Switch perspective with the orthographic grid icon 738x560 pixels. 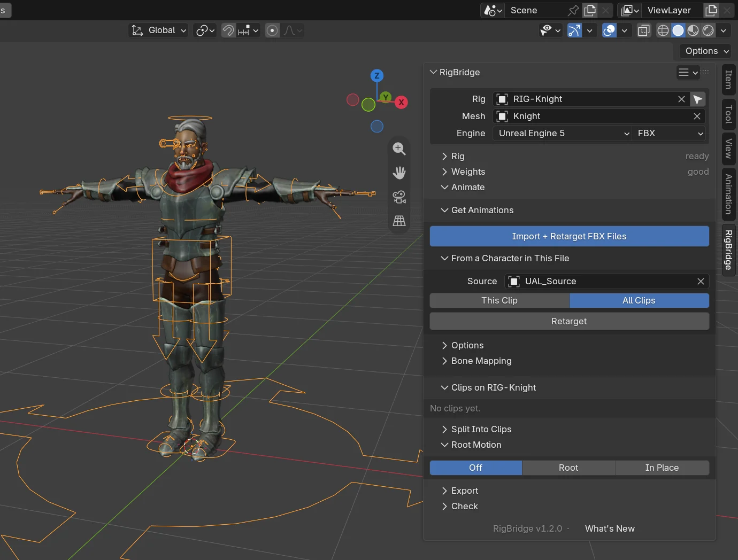399,221
